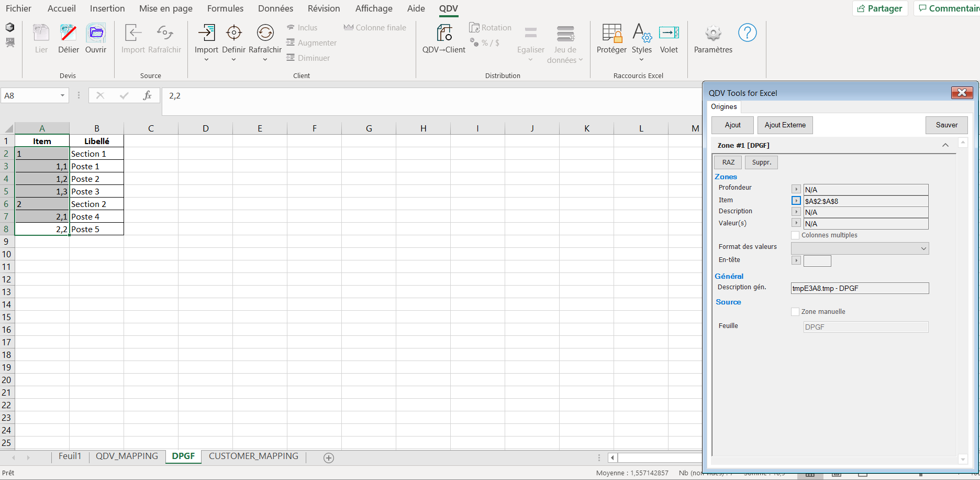Screen dimensions: 980x480
Task: Click the Ajout Externe button
Action: tap(785, 125)
